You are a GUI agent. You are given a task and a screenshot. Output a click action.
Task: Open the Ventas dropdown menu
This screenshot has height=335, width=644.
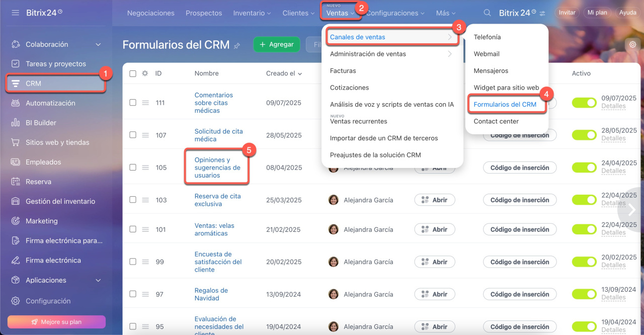(340, 13)
